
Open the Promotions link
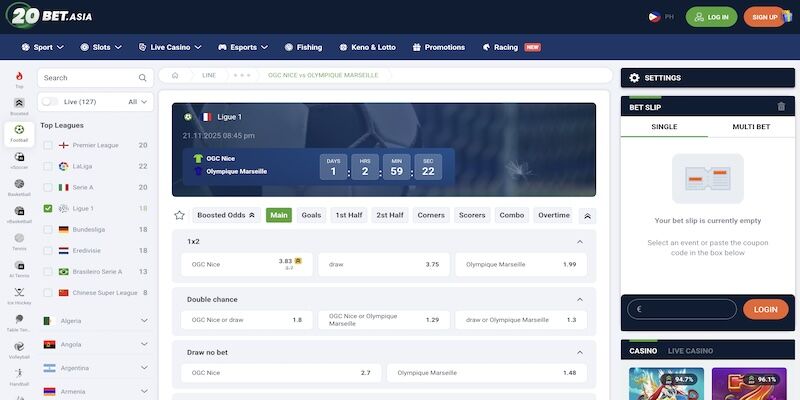point(439,47)
